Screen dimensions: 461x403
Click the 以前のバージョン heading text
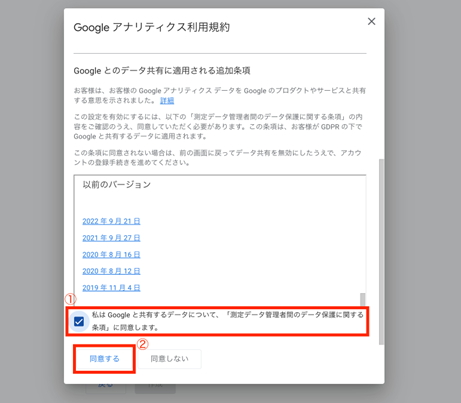[117, 185]
